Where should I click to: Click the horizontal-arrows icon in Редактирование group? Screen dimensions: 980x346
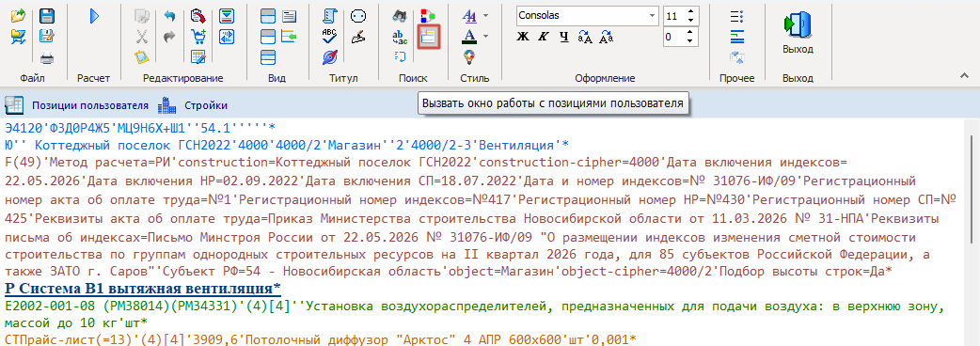227,37
